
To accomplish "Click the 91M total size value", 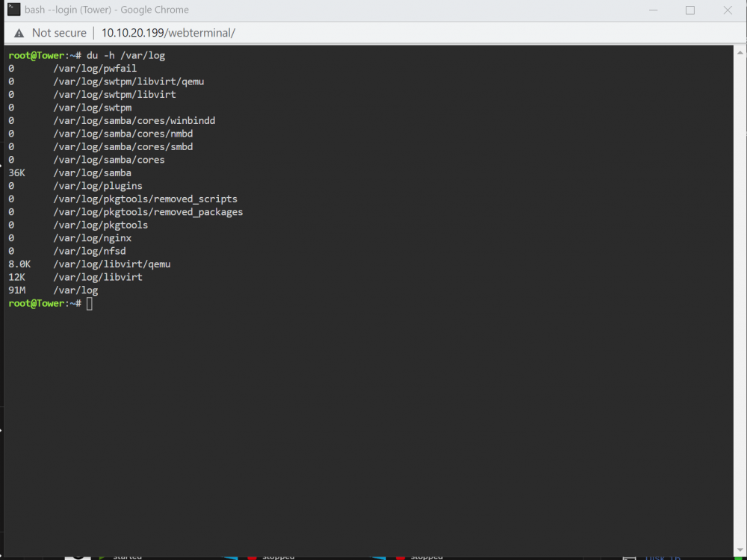I will click(16, 290).
